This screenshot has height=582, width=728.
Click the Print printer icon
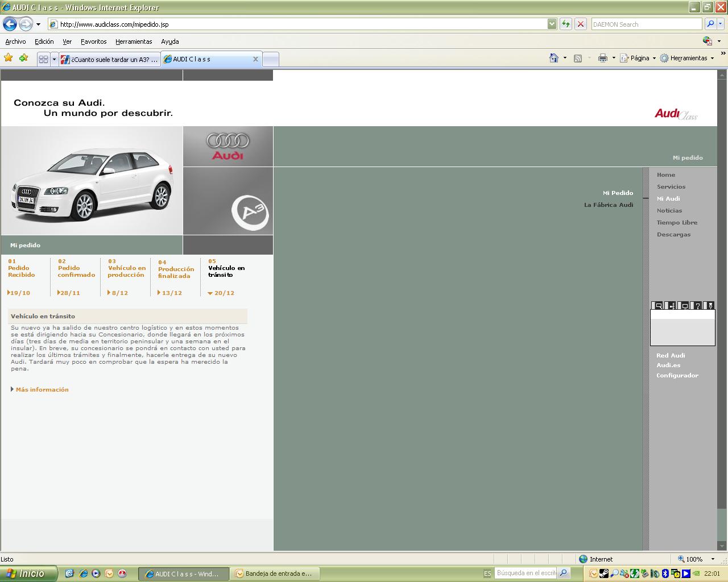603,58
